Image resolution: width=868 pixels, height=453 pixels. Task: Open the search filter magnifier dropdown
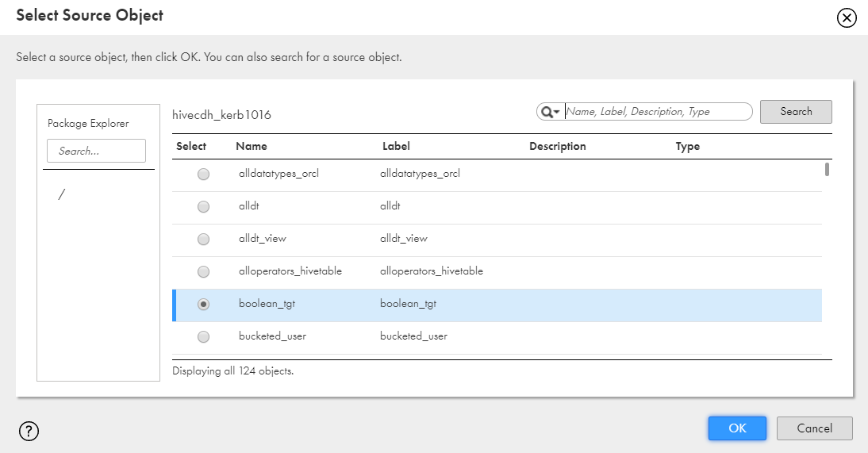(550, 112)
